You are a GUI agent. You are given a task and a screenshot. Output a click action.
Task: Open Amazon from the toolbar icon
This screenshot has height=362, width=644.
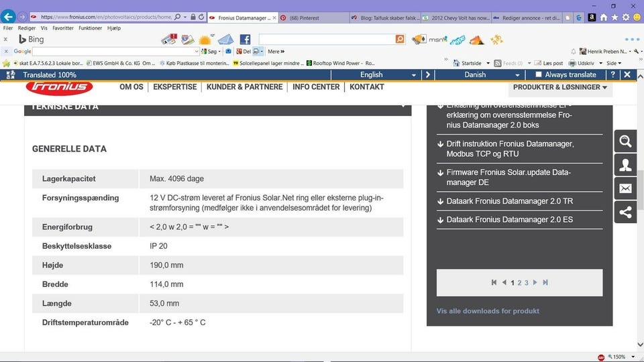tap(592, 17)
